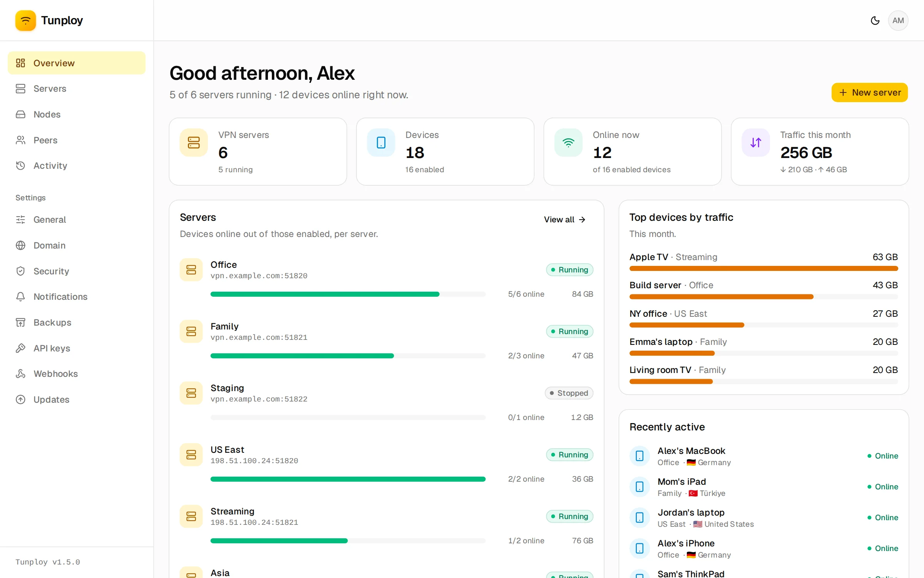
Task: Click the API keys key icon
Action: pyautogui.click(x=20, y=348)
